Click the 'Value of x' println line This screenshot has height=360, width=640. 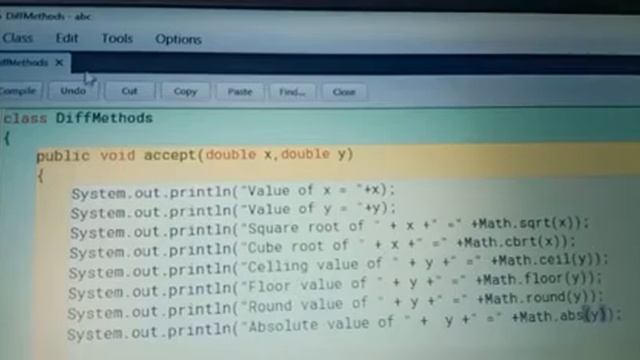233,191
